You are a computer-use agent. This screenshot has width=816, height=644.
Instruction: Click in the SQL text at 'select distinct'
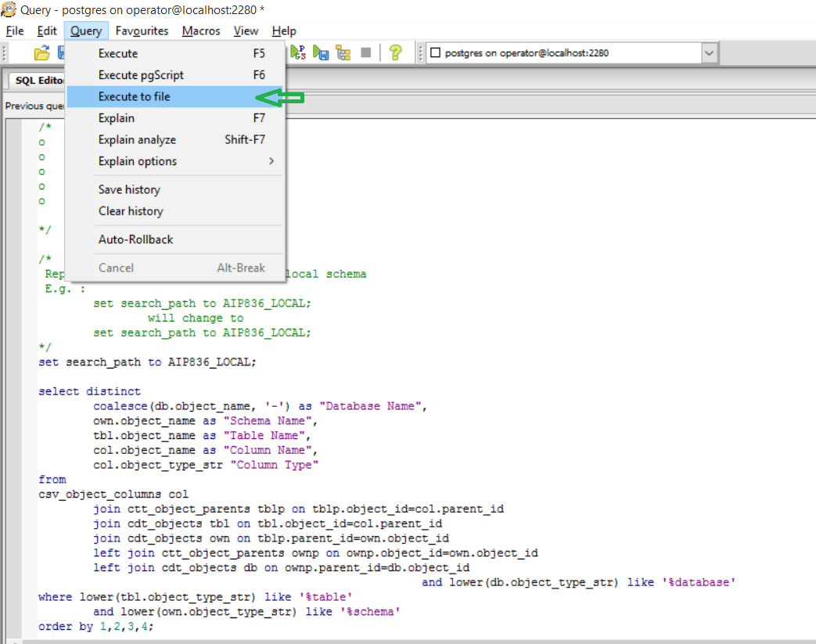click(x=89, y=391)
